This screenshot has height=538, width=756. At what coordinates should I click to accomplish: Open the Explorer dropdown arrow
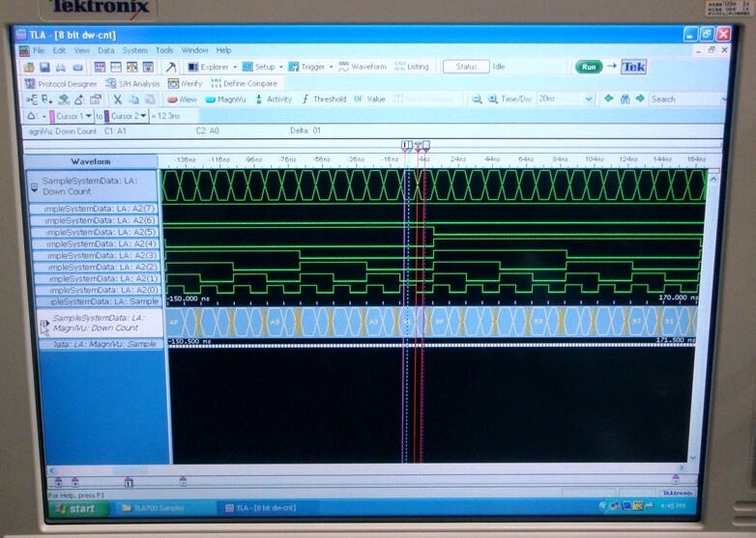click(x=235, y=67)
